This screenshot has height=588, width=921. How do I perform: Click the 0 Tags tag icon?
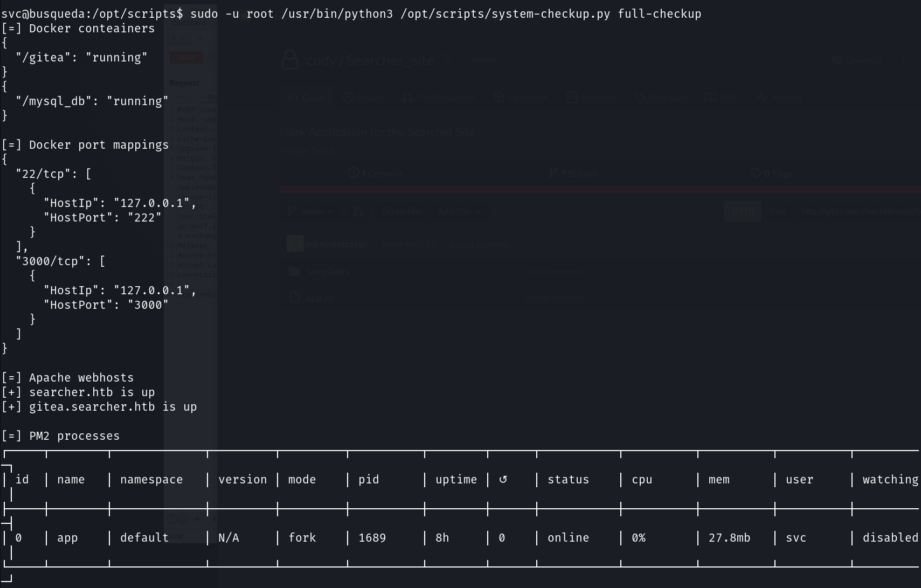[756, 173]
